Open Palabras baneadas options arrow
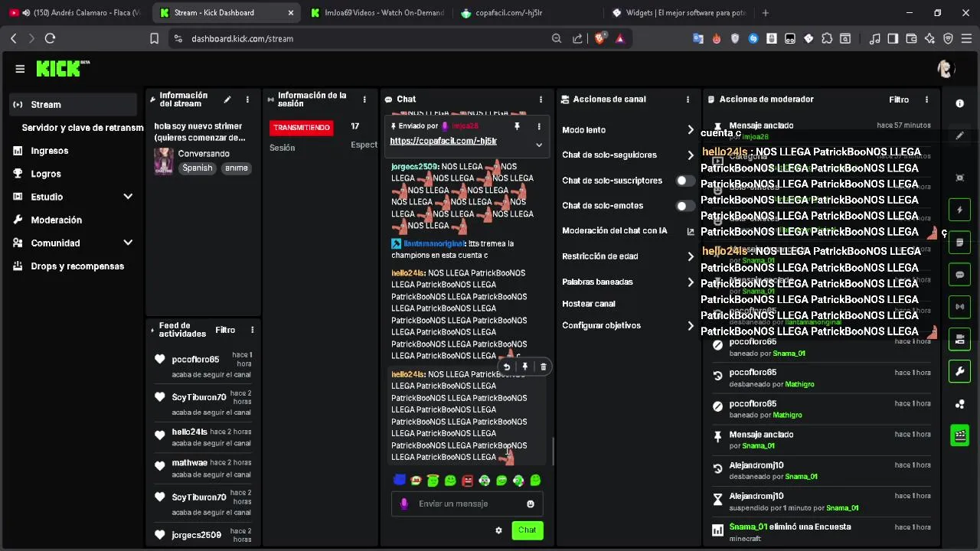Screen dimensions: 980x551 coord(690,282)
